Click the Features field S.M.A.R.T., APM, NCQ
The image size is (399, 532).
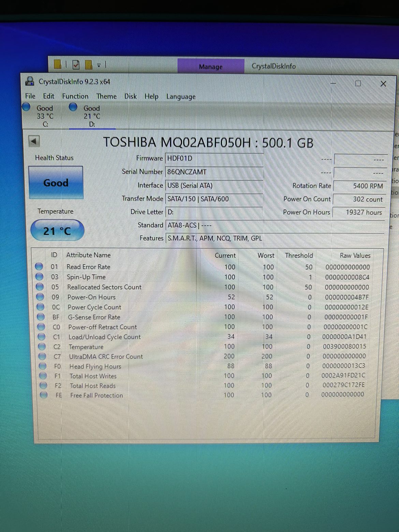(275, 238)
